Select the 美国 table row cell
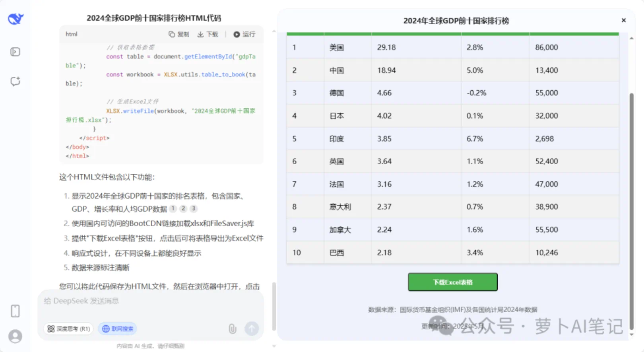 (x=337, y=47)
